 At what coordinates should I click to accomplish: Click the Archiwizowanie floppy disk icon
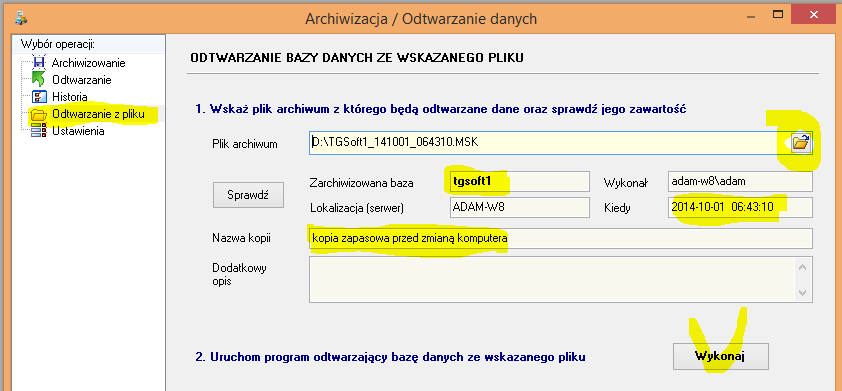click(39, 63)
